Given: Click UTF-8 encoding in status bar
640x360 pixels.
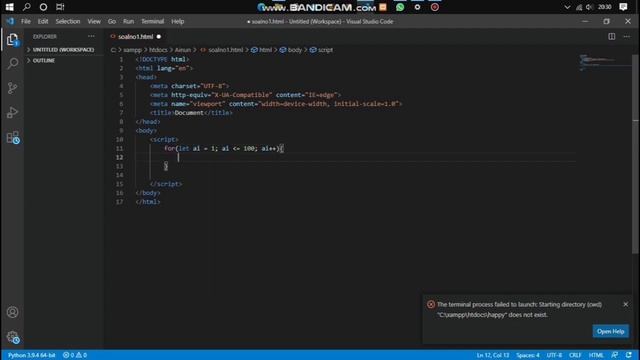Looking at the screenshot, I should 554,355.
